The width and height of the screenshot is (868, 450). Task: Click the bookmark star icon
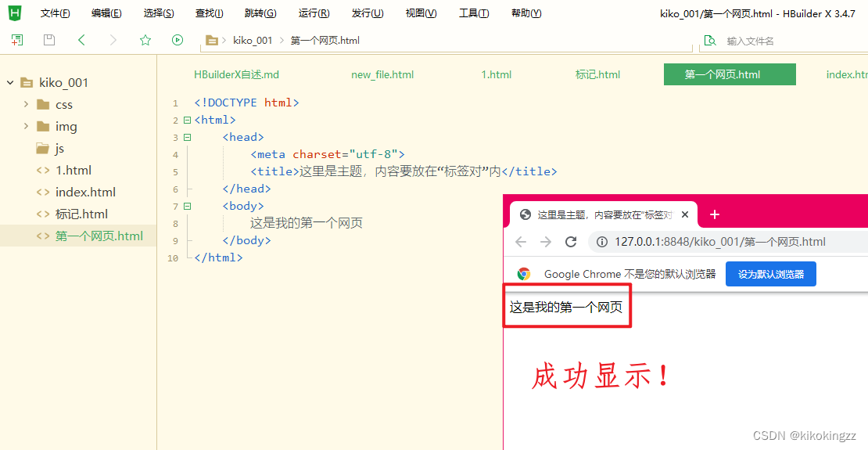[145, 40]
